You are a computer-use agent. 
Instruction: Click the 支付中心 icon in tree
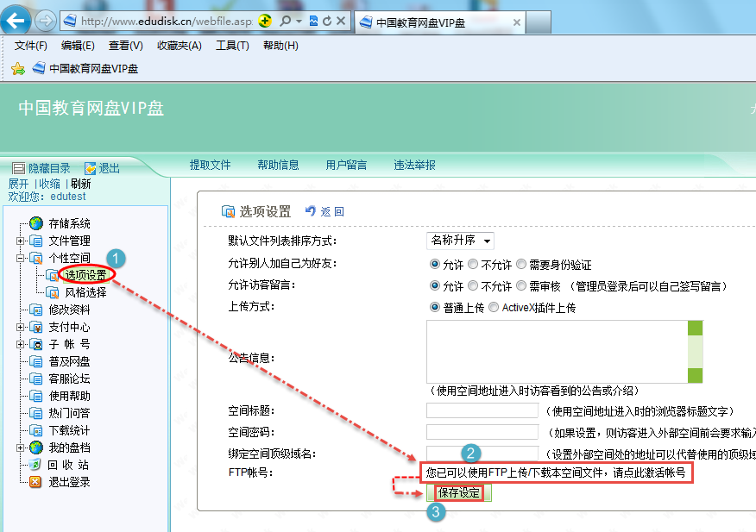pyautogui.click(x=36, y=327)
